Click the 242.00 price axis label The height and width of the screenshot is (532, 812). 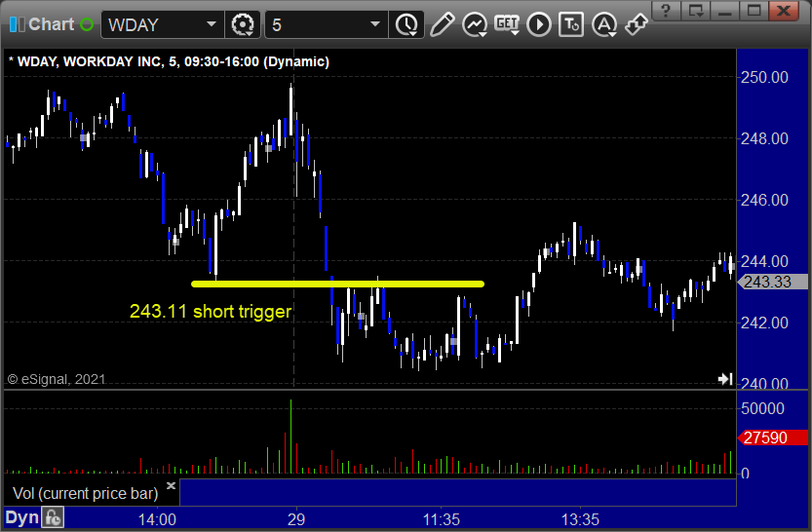coord(764,323)
